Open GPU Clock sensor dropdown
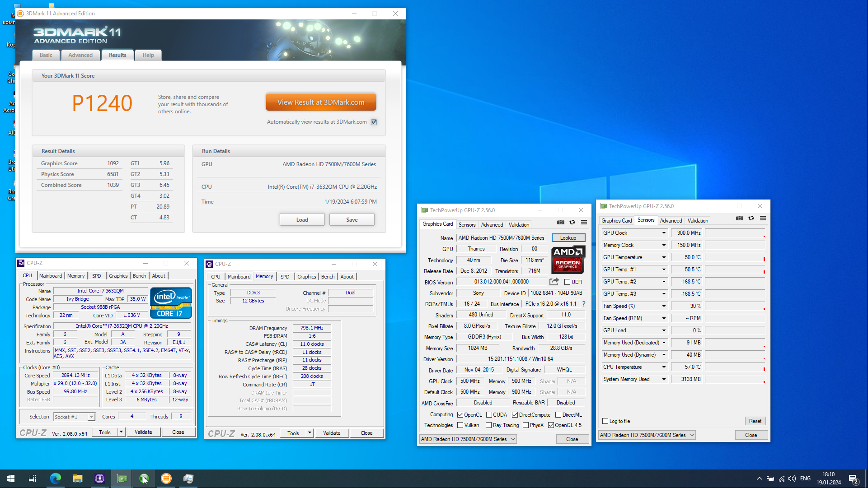The height and width of the screenshot is (488, 868). tap(664, 233)
